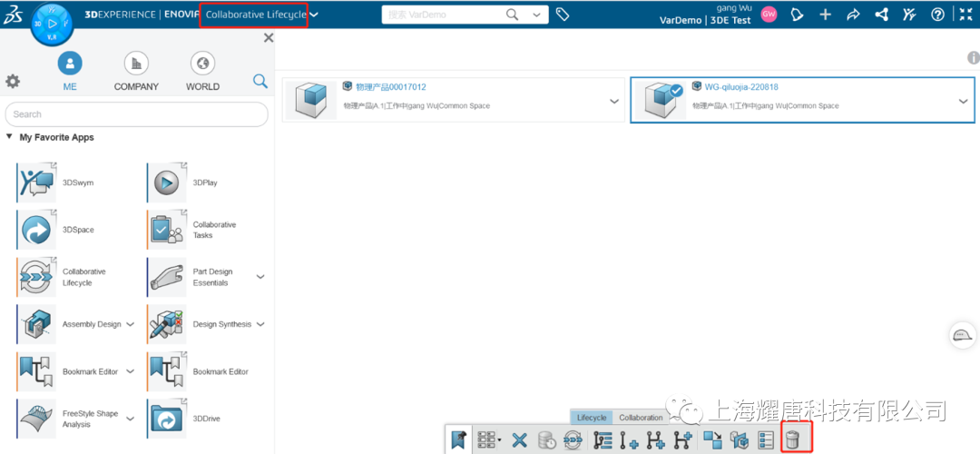The height and width of the screenshot is (454, 980).
Task: Click the new branch plus icon
Action: [681, 439]
